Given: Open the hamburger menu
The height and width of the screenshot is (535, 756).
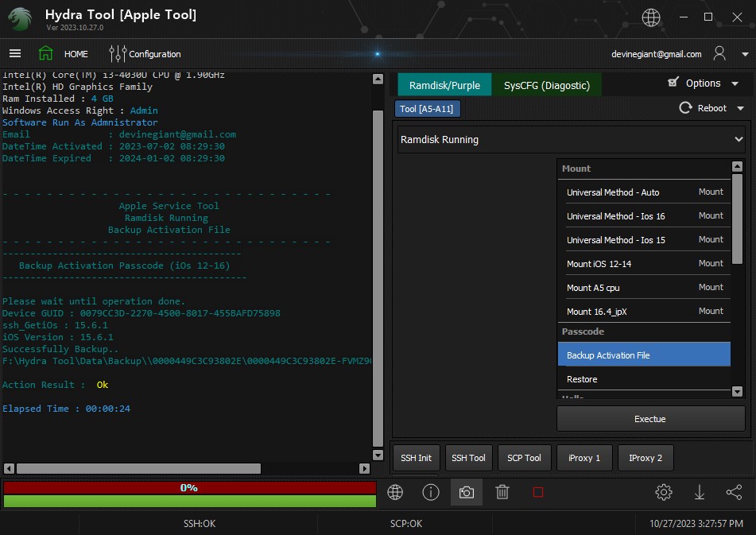Looking at the screenshot, I should pos(15,53).
